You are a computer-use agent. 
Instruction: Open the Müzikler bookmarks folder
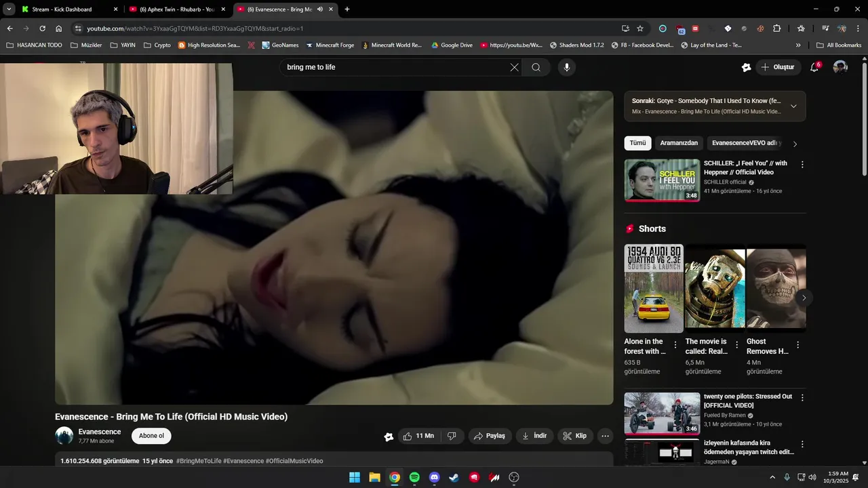(x=86, y=45)
